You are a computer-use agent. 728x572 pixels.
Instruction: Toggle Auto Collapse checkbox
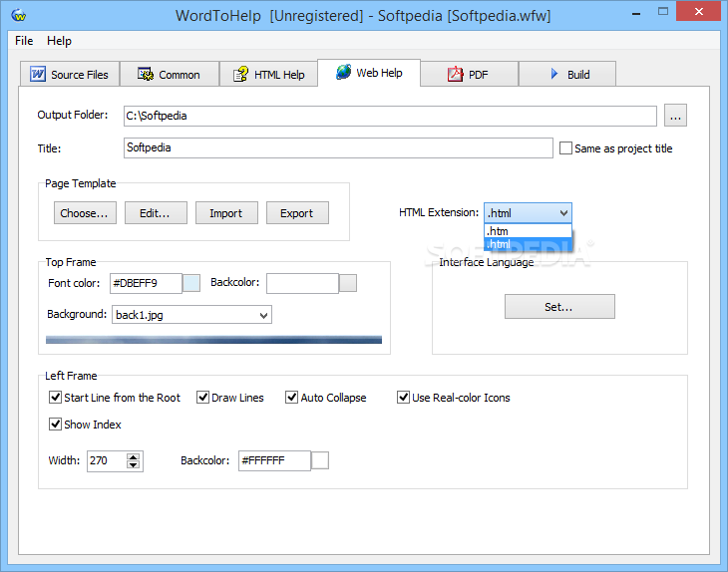pyautogui.click(x=291, y=398)
